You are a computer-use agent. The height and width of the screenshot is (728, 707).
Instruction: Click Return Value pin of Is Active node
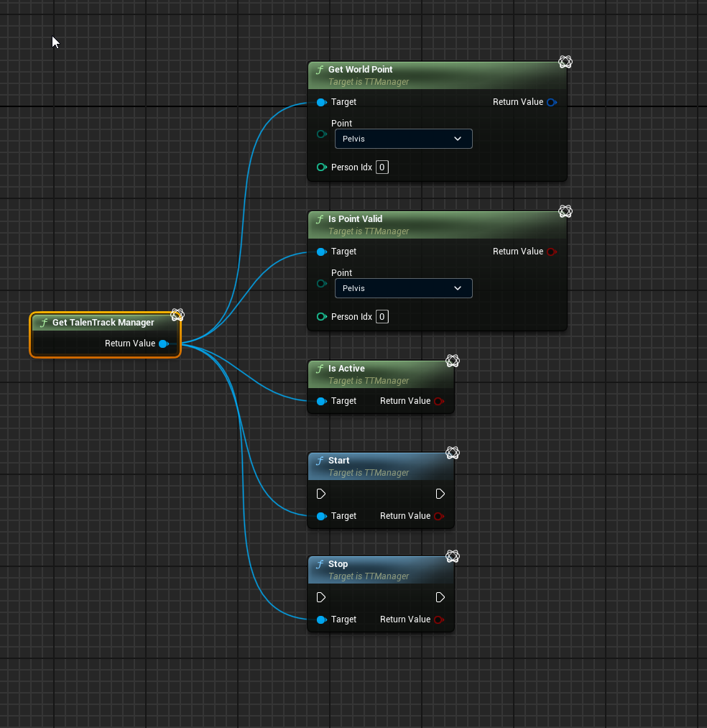coord(438,401)
